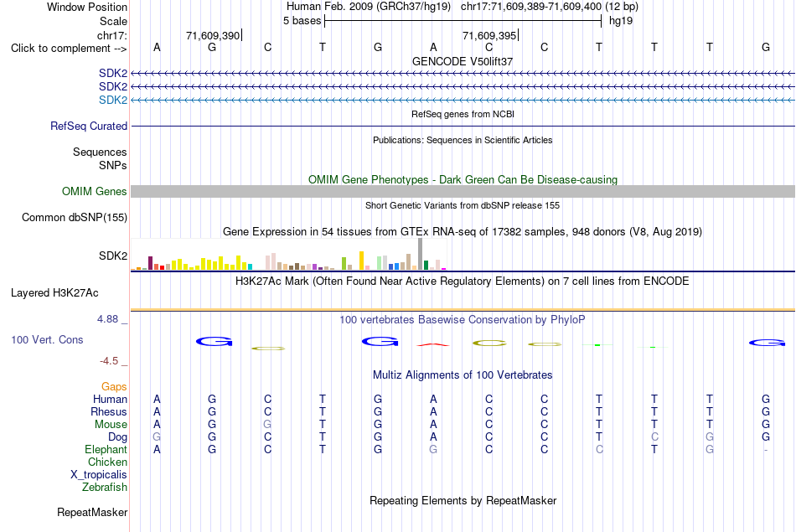Viewport: 796px width, 532px height.
Task: Click the "-4.5" PhyloP lower scale value
Action: click(109, 361)
